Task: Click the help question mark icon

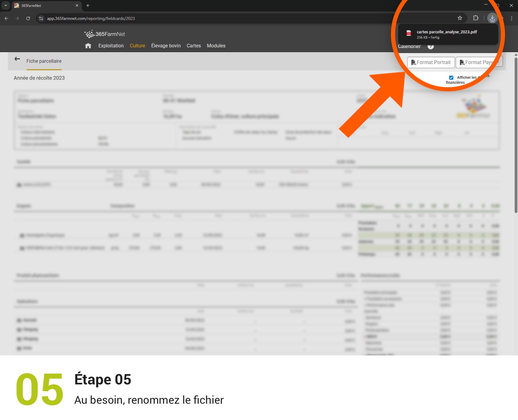Action: (x=431, y=46)
